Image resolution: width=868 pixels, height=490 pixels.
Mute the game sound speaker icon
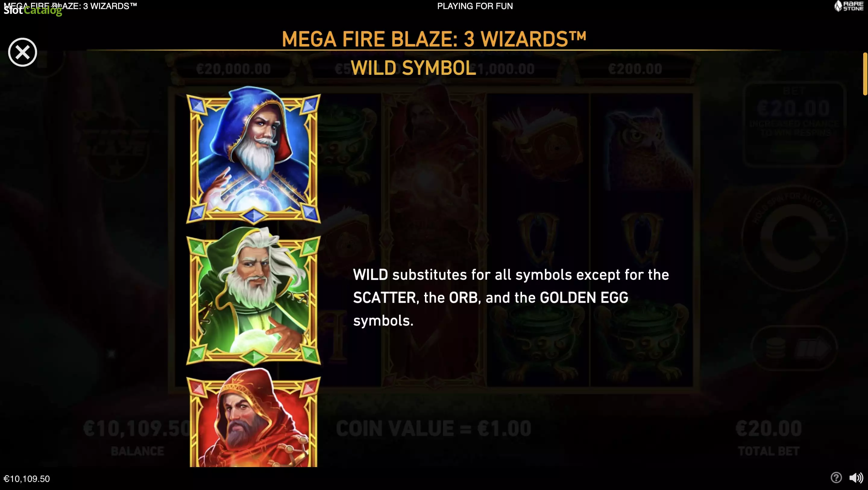click(x=856, y=478)
